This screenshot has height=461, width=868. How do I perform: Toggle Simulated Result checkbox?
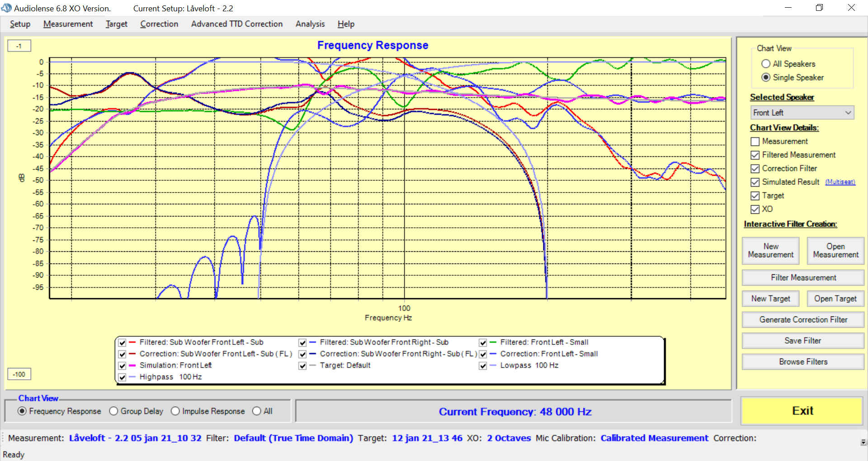(755, 182)
